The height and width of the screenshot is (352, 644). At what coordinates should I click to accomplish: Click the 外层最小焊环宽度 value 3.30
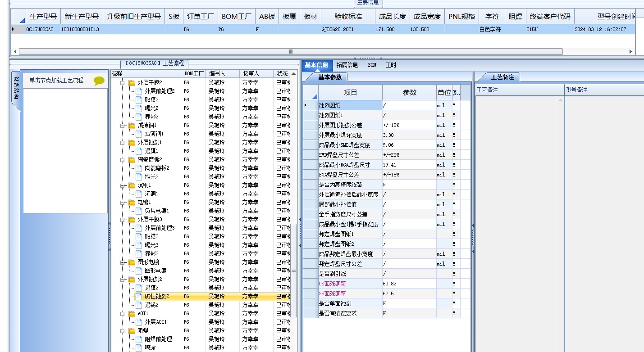point(409,135)
